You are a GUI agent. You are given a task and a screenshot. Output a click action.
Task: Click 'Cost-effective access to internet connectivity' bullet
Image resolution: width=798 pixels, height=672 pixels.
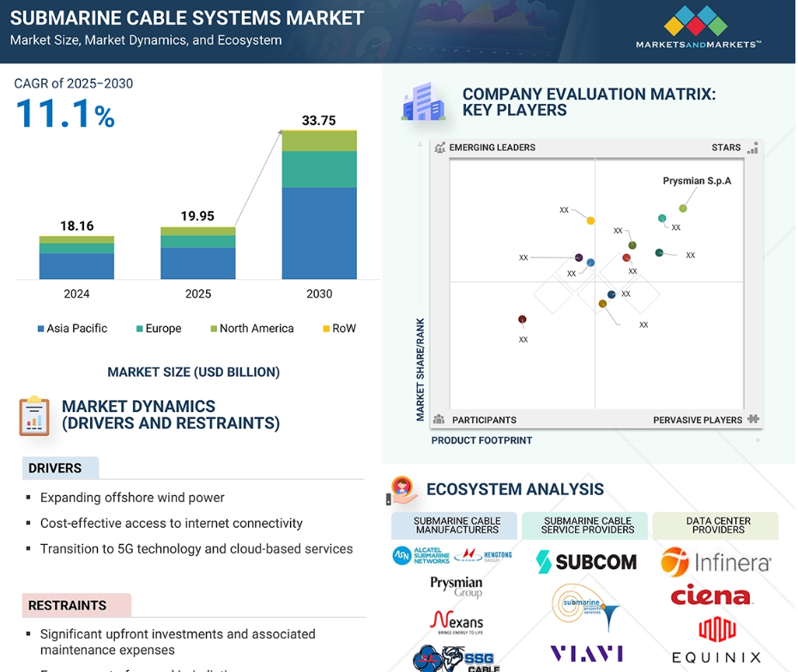click(x=172, y=523)
